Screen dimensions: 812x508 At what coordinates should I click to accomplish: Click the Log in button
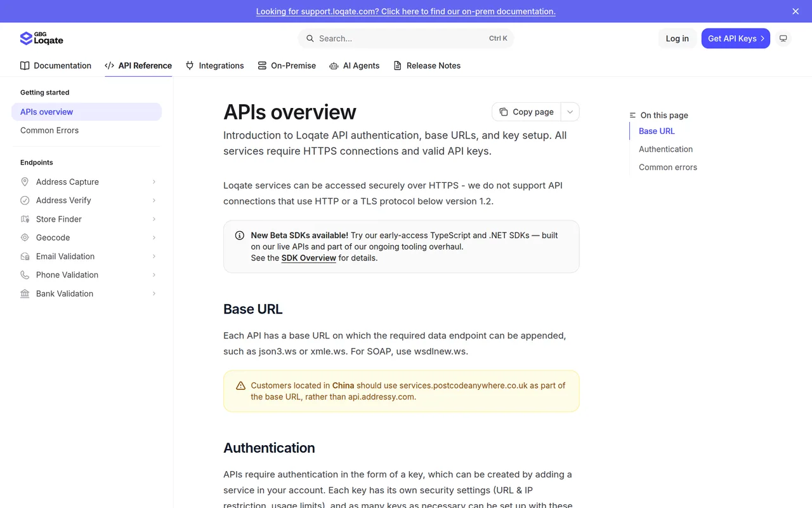pos(677,39)
